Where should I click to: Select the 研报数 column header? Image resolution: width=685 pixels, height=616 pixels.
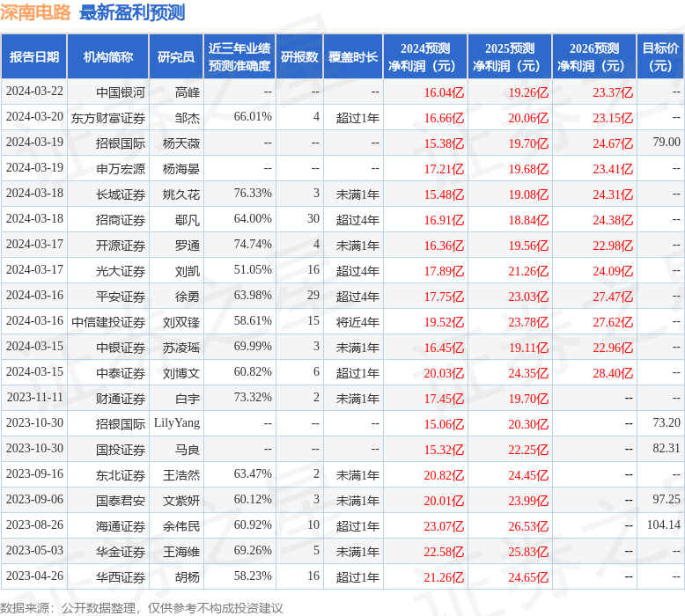coord(299,56)
